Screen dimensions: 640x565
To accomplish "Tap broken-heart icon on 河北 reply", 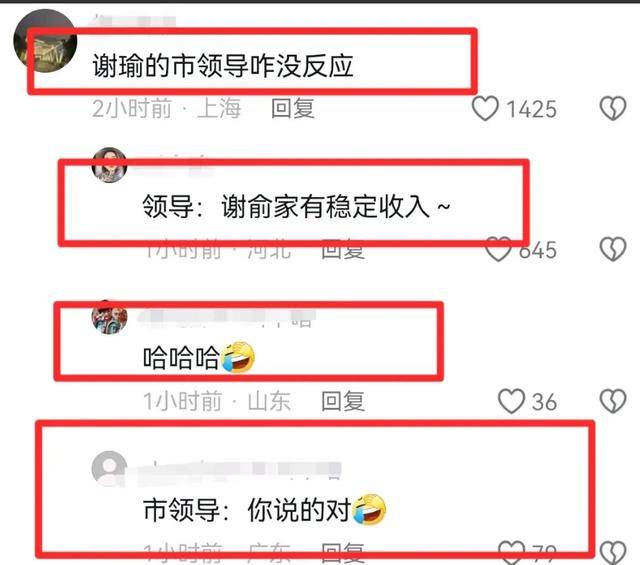I will pyautogui.click(x=613, y=249).
